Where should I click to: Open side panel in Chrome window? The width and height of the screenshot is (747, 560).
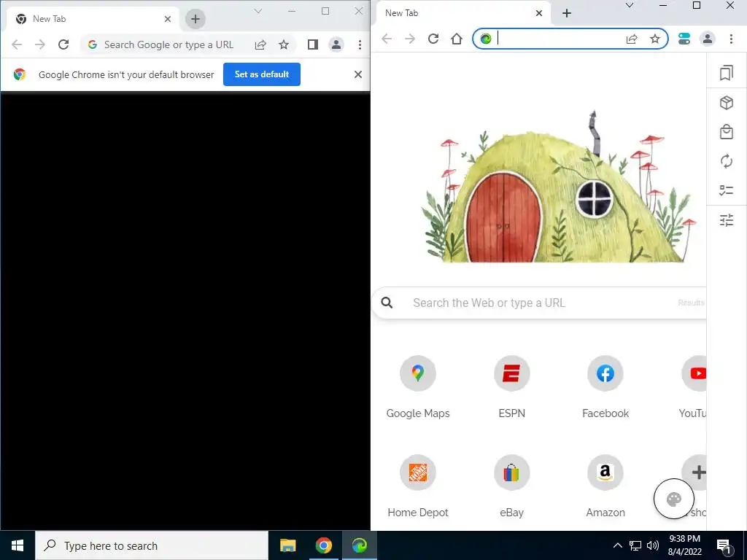click(312, 44)
